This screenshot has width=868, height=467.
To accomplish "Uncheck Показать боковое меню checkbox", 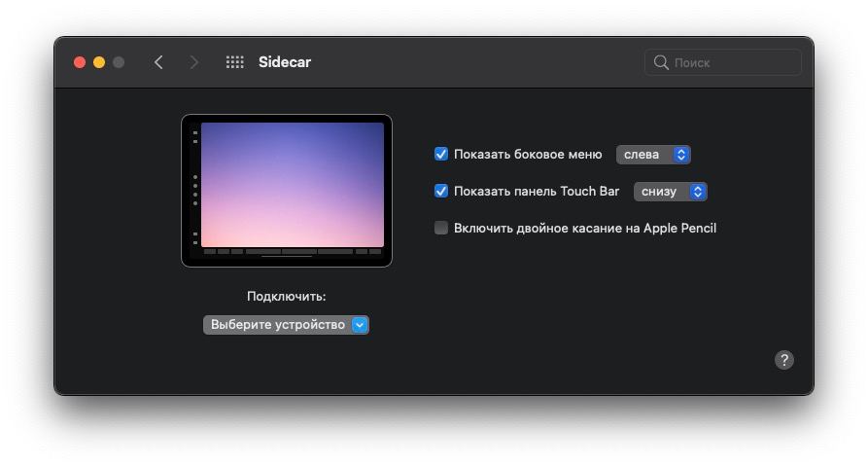I will [x=441, y=154].
